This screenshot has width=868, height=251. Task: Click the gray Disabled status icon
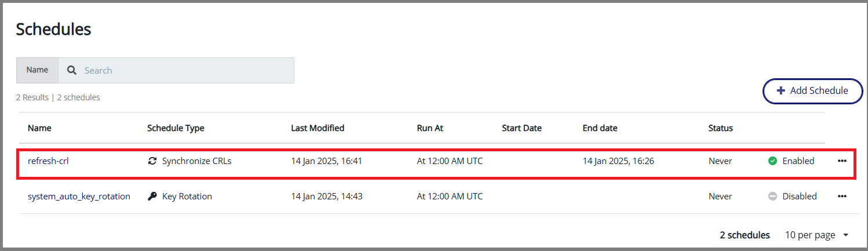772,197
